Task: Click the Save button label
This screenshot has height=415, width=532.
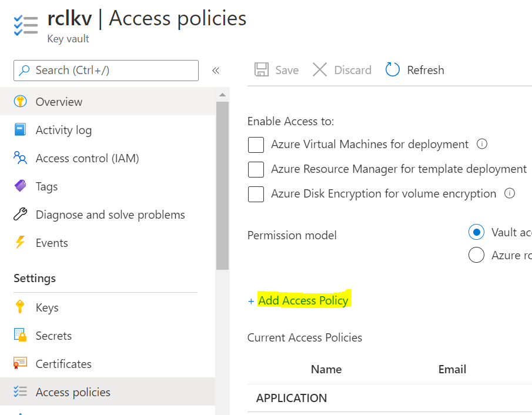Action: 287,70
